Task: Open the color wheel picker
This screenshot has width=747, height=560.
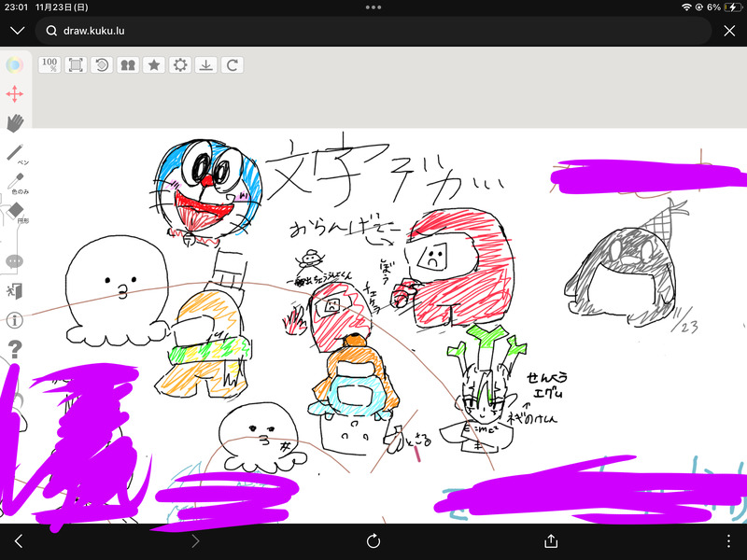Action: [14, 64]
